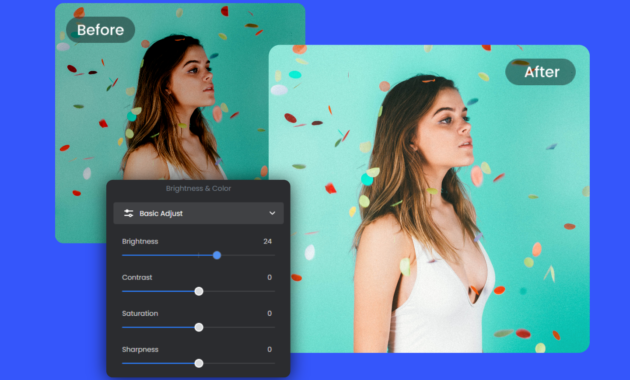Click the Saturation value 0

pos(270,313)
